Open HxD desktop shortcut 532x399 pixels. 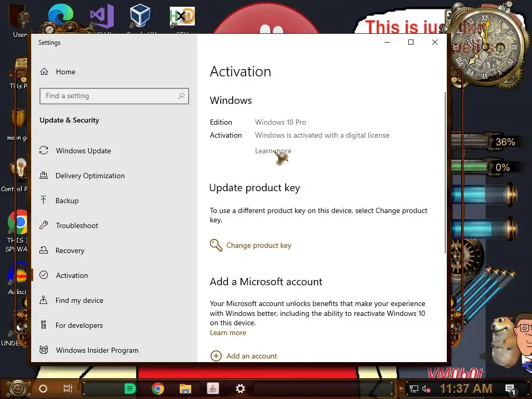(x=182, y=17)
